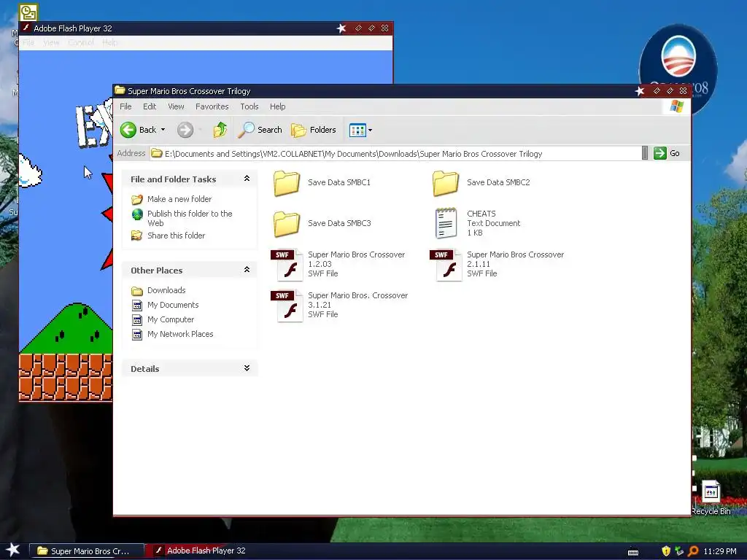Select the Crossover 2.1.11 SWF file icon

click(x=446, y=264)
